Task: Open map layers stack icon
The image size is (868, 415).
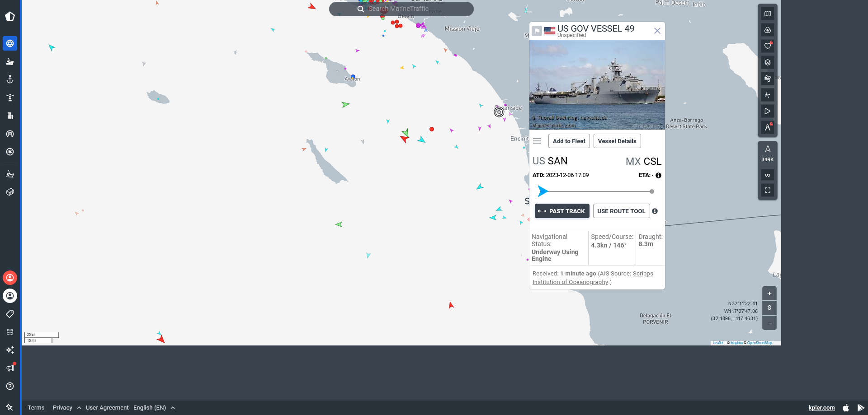Action: point(768,62)
